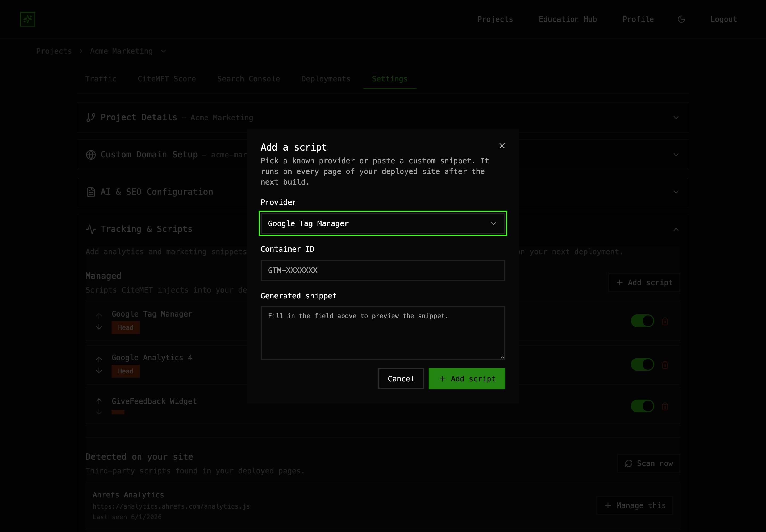Screen dimensions: 766x532
Task: Click Manage this for Ahrefs Analytics
Action: click(x=635, y=506)
